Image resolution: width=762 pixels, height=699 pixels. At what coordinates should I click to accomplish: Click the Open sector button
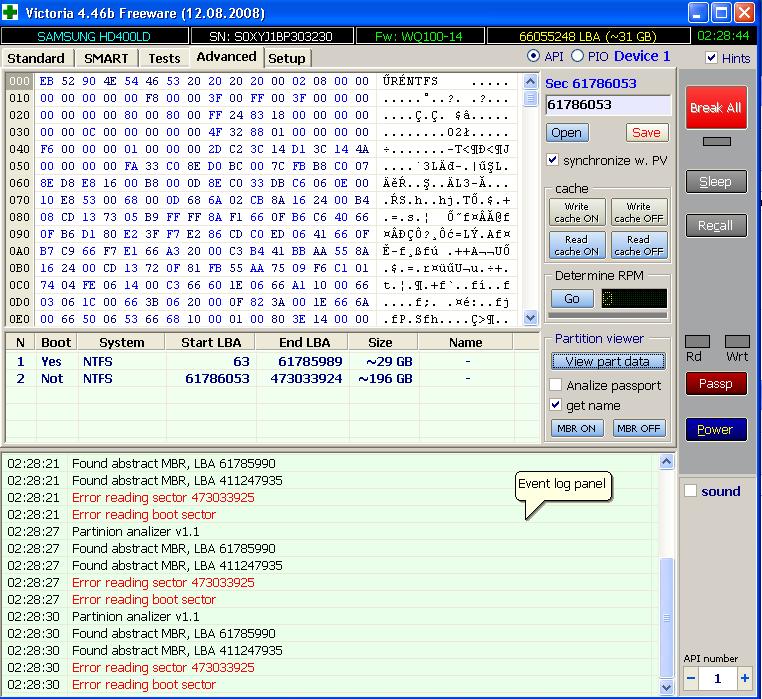pos(567,133)
